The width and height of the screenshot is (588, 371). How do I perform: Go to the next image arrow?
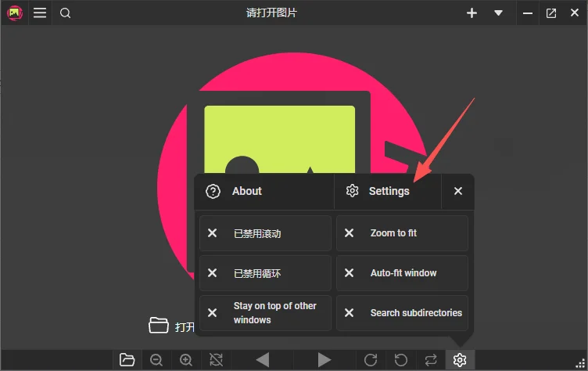pyautogui.click(x=324, y=360)
